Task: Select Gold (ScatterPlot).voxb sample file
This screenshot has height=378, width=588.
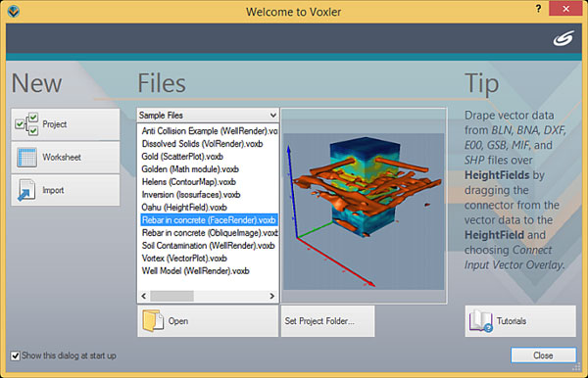Action: click(182, 157)
